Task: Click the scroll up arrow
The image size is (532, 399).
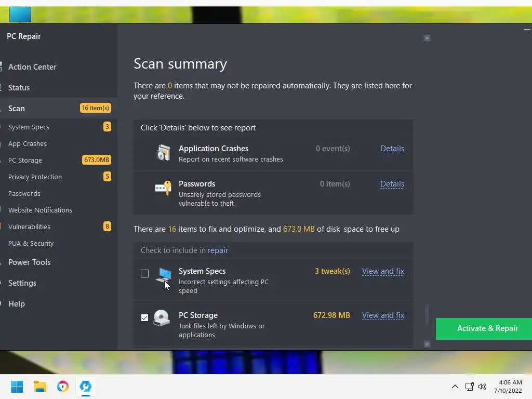Action: [427, 38]
